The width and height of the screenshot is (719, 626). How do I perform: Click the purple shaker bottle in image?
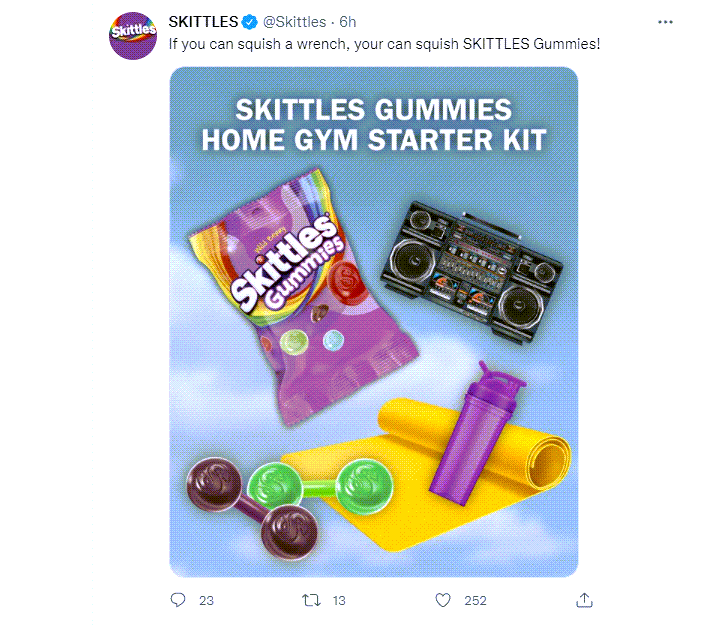pos(477,433)
